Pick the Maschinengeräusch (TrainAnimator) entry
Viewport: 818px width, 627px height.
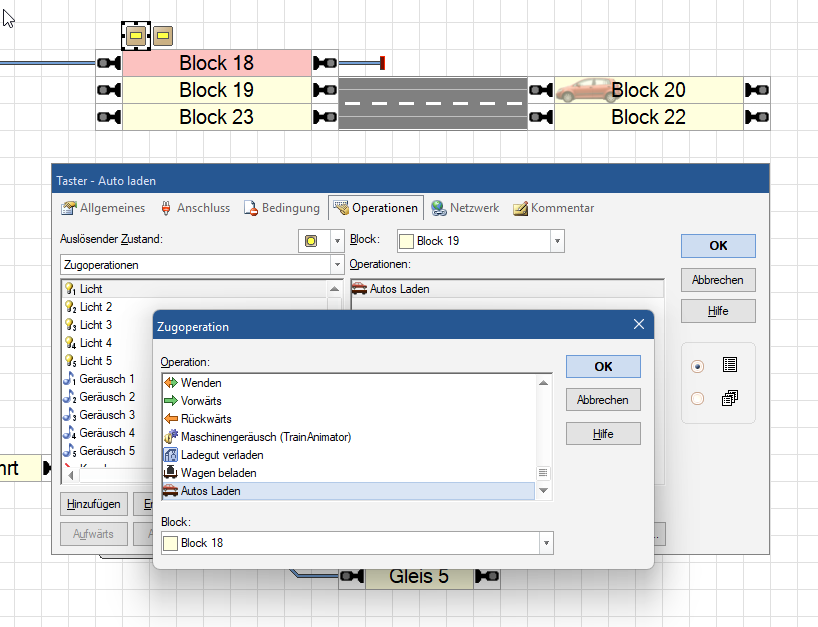(265, 437)
